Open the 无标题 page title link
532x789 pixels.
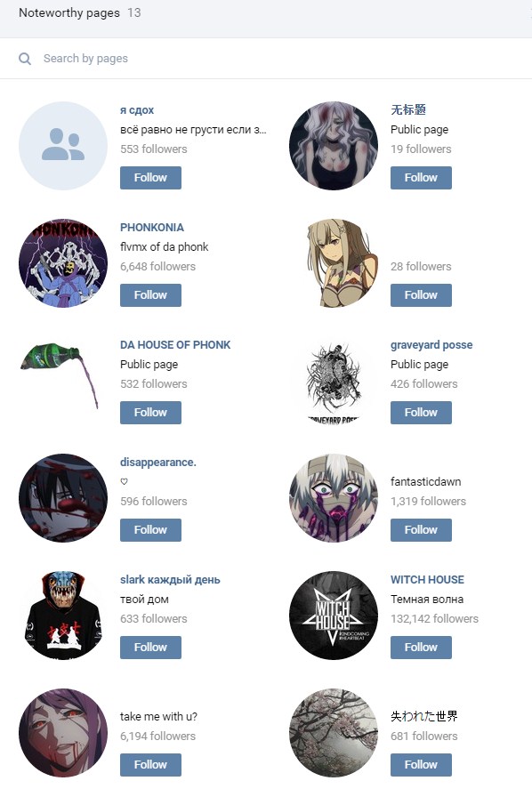coord(408,109)
